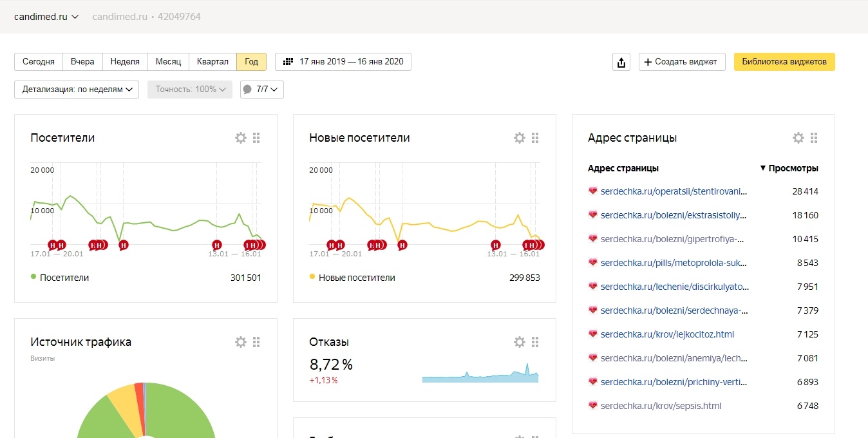Click heart favicon beside krov/lejkocitoz.html link

[x=593, y=334]
